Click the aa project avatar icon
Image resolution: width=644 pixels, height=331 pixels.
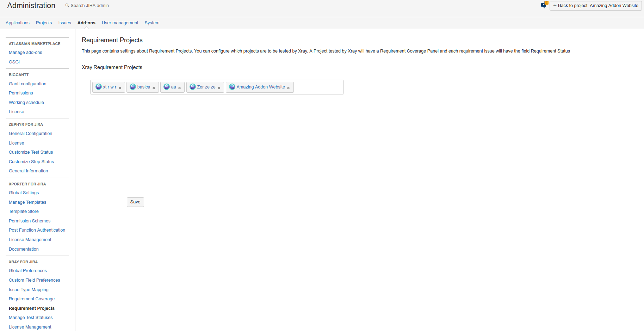pos(167,87)
